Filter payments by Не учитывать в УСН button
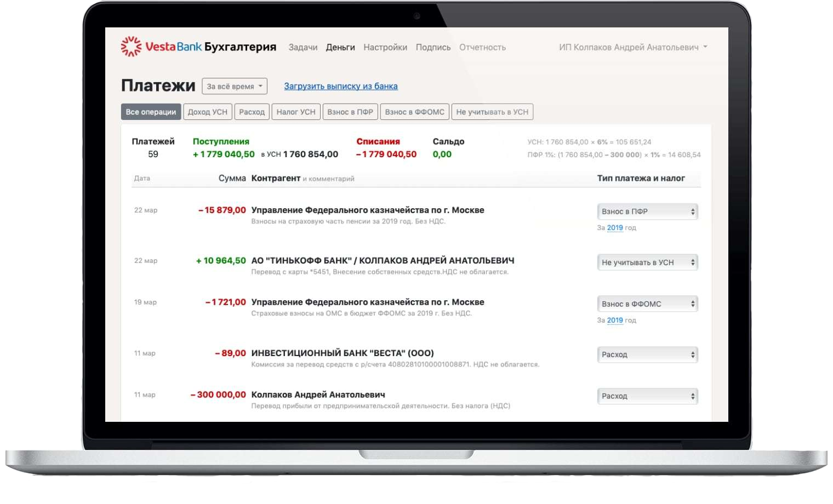Screen dimensions: 833x504 (492, 112)
